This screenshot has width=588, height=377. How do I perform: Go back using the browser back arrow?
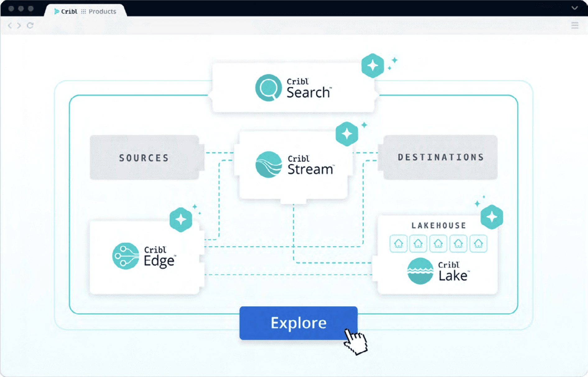pyautogui.click(x=10, y=25)
